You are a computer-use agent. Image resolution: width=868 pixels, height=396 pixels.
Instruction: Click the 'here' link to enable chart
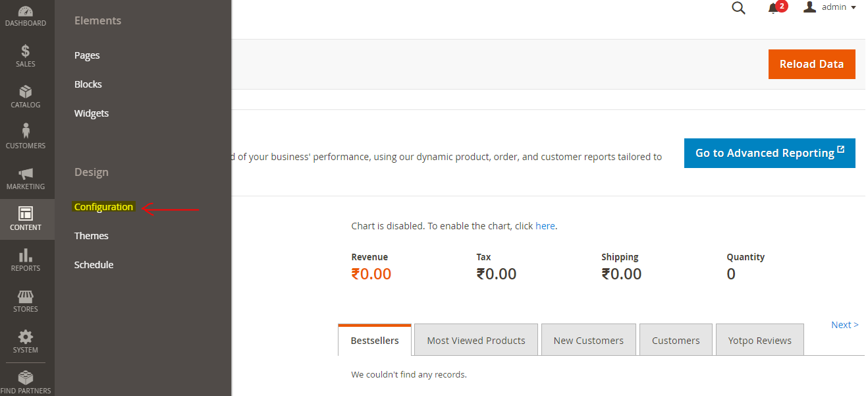click(545, 226)
